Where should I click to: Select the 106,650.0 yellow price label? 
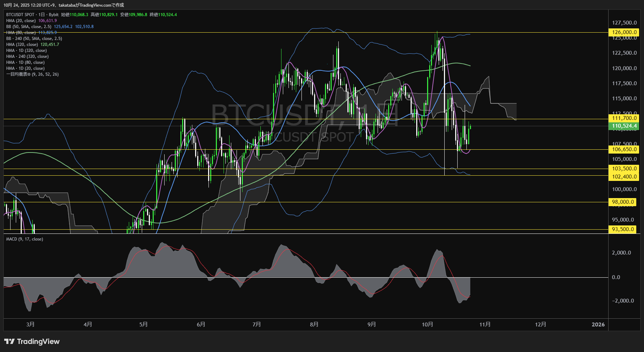(x=624, y=149)
